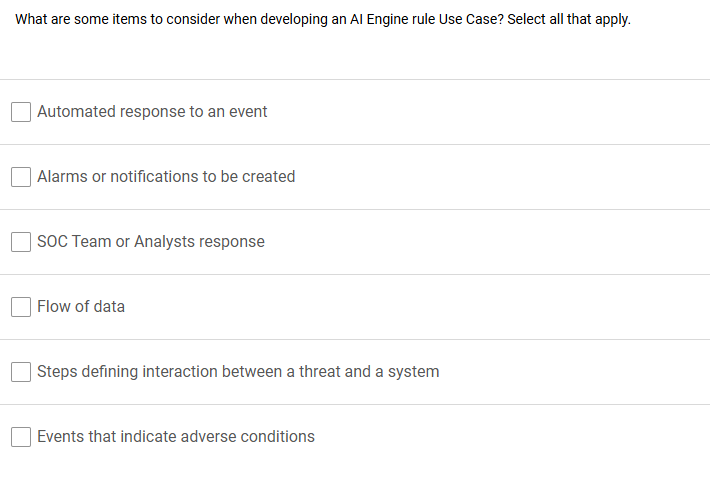Click the 'Flow of data' label text
Screen dimensions: 710x478
point(81,306)
